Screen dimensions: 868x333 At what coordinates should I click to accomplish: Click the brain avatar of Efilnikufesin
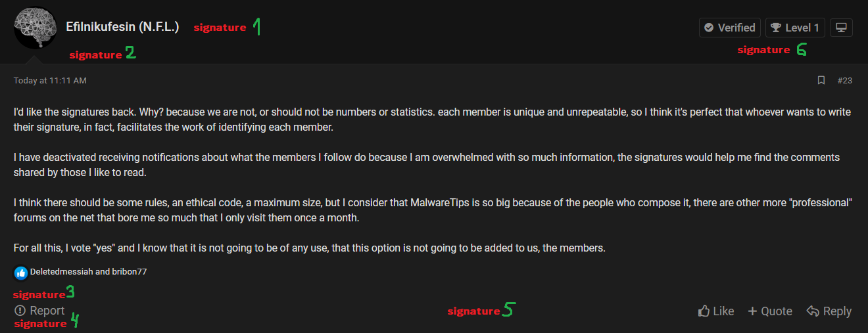tap(35, 28)
